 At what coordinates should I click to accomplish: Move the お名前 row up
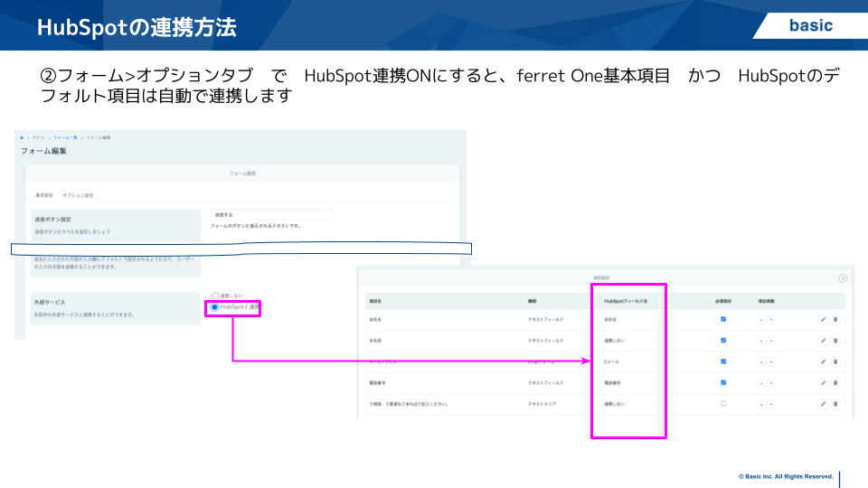[x=761, y=341]
